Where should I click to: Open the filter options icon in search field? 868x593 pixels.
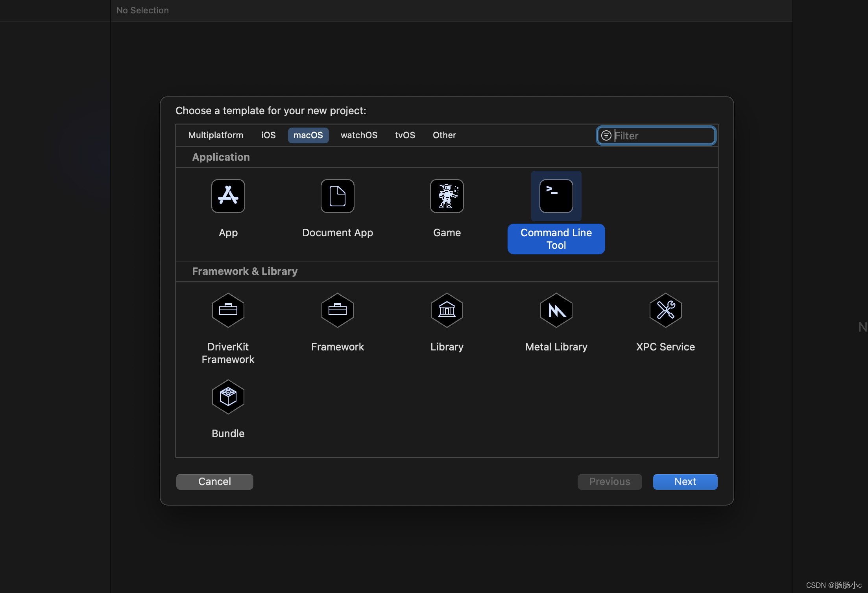point(606,135)
